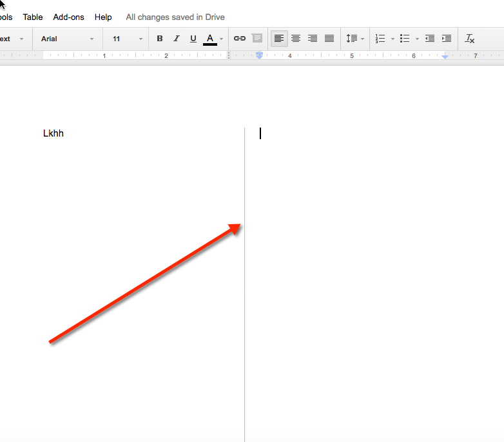504x442 pixels.
Task: Select left align
Action: [279, 39]
